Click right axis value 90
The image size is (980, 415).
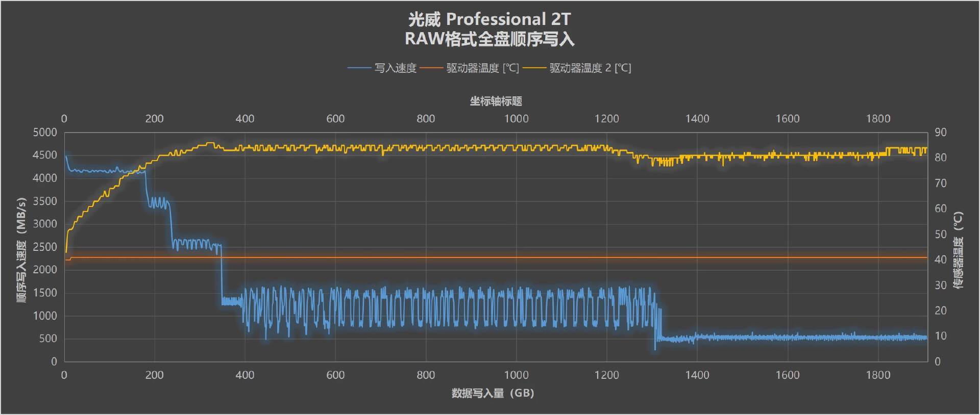pos(941,133)
